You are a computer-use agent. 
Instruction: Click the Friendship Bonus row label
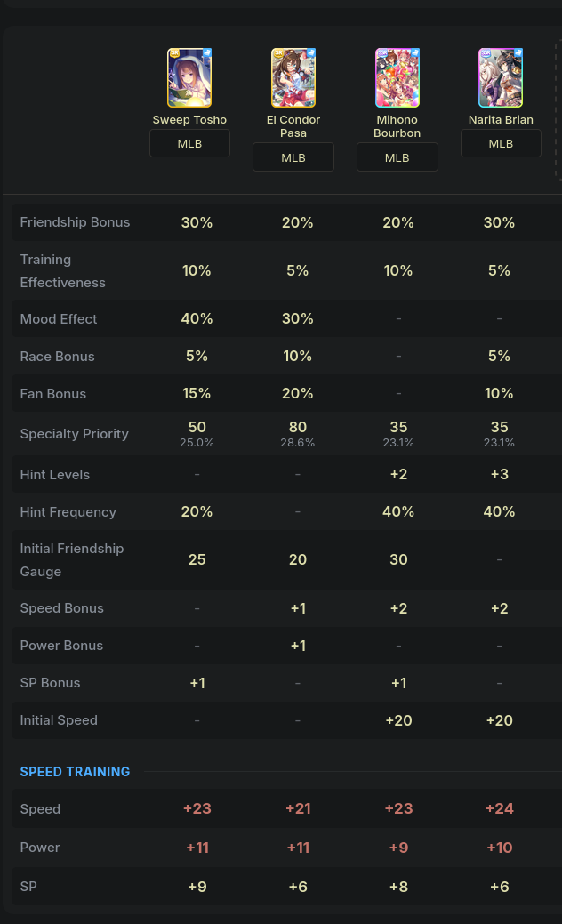coord(75,222)
